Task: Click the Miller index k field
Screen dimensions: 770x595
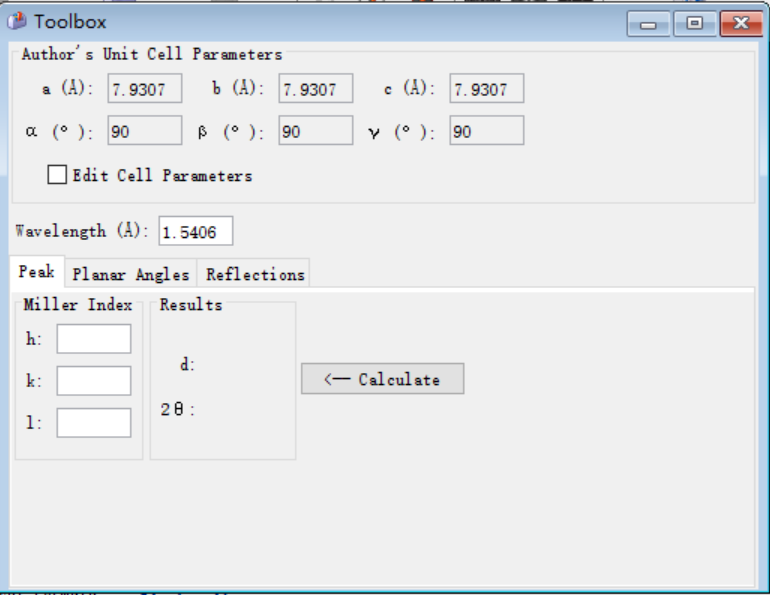Action: click(94, 380)
